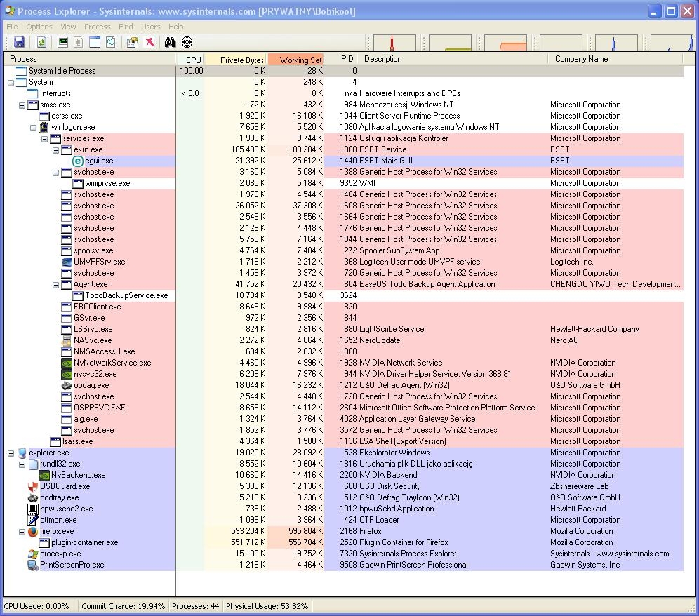Image resolution: width=699 pixels, height=616 pixels.
Task: Click the ctfmon.exe pen icon
Action: click(32, 520)
